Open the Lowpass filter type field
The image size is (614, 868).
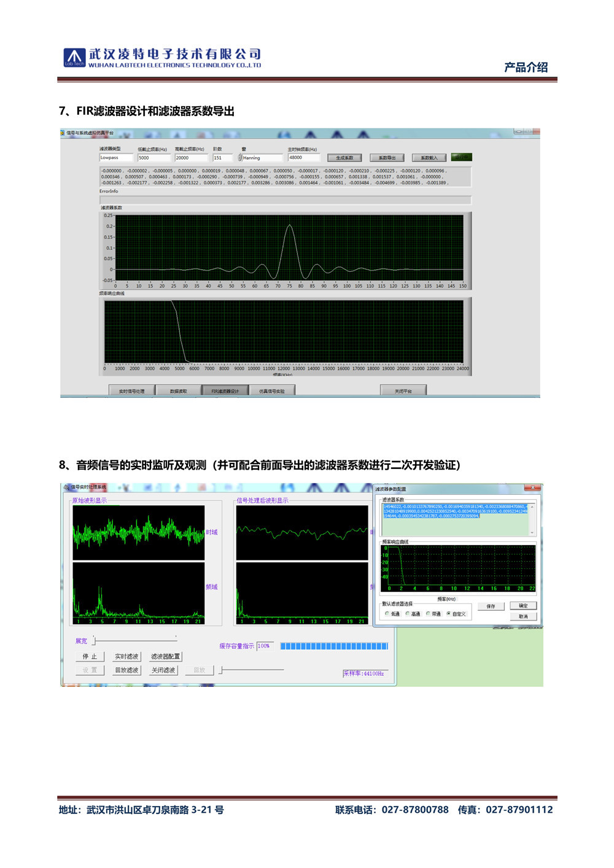[116, 158]
